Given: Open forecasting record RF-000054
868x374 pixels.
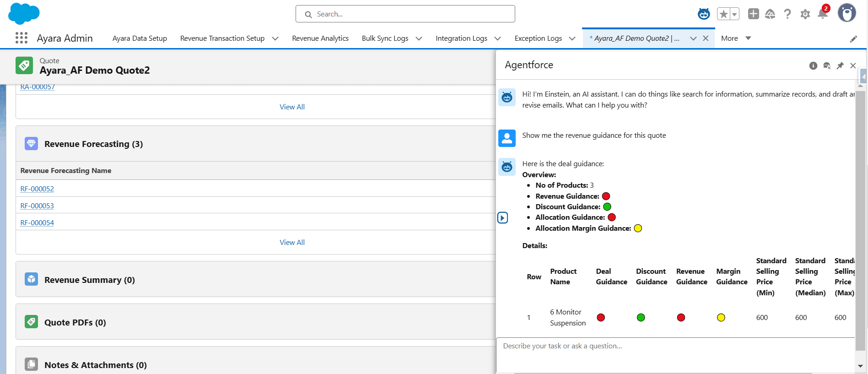Looking at the screenshot, I should pos(37,222).
